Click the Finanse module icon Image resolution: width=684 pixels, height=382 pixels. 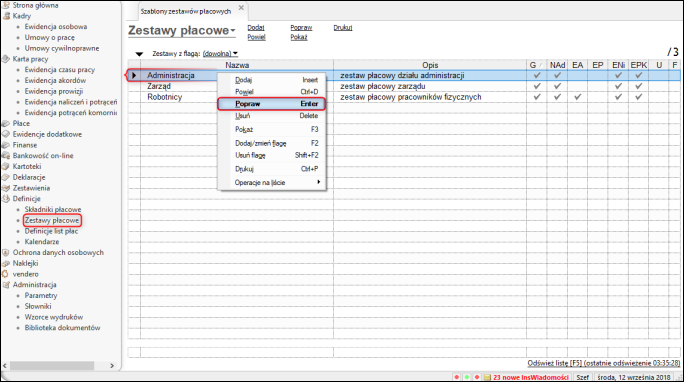tap(6, 145)
